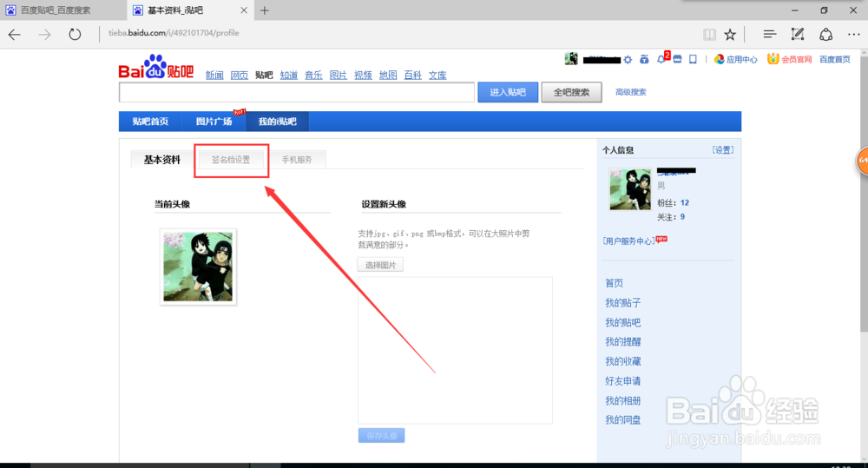This screenshot has width=868, height=468.
Task: Select 我的i贴吧 in navigation bar
Action: (278, 122)
